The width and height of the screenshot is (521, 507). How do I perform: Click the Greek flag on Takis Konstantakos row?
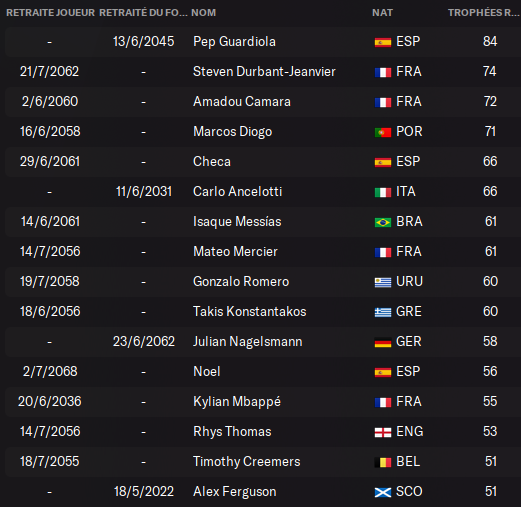pos(383,312)
